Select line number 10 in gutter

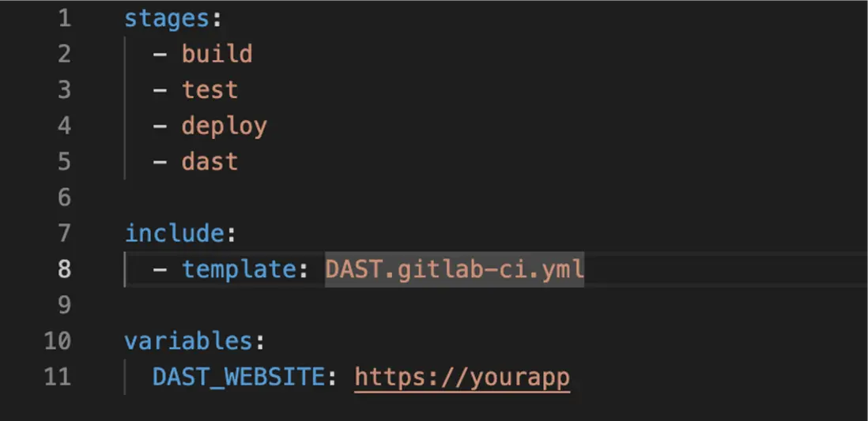tap(58, 340)
